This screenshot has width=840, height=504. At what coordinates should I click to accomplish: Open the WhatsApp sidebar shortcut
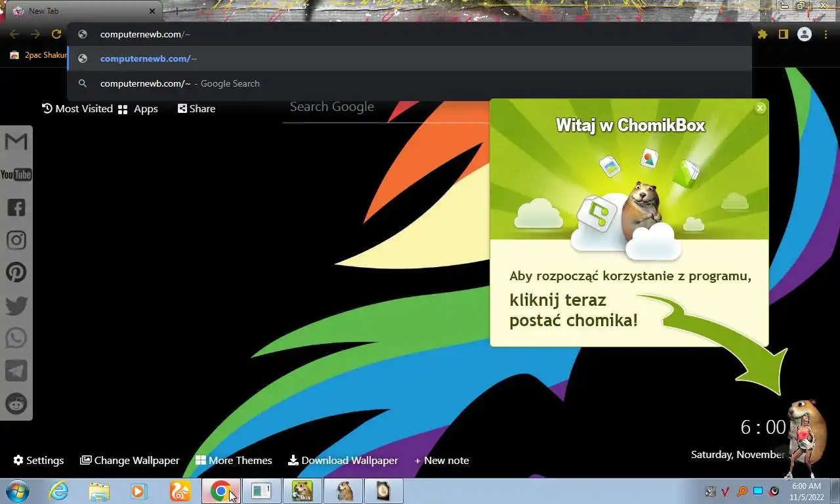point(16,338)
